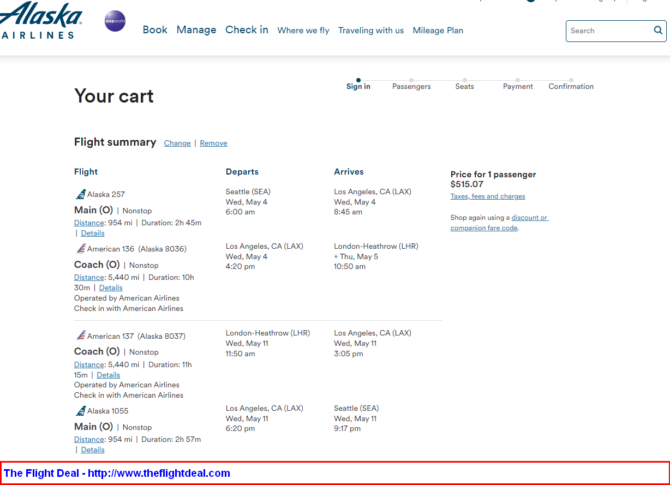Image resolution: width=670 pixels, height=485 pixels.
Task: Select the Payment progress step
Action: [x=517, y=86]
